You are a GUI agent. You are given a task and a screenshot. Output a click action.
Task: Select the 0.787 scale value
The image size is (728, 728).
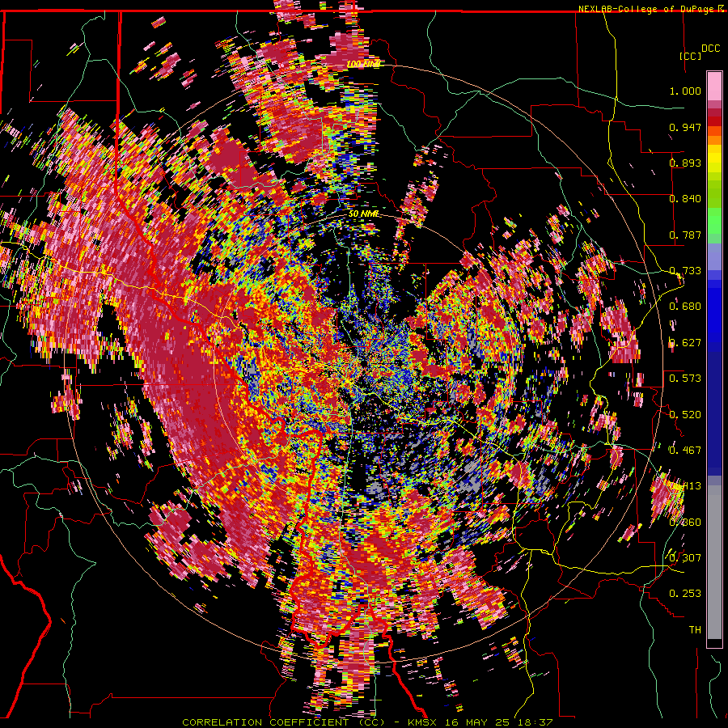pyautogui.click(x=685, y=235)
